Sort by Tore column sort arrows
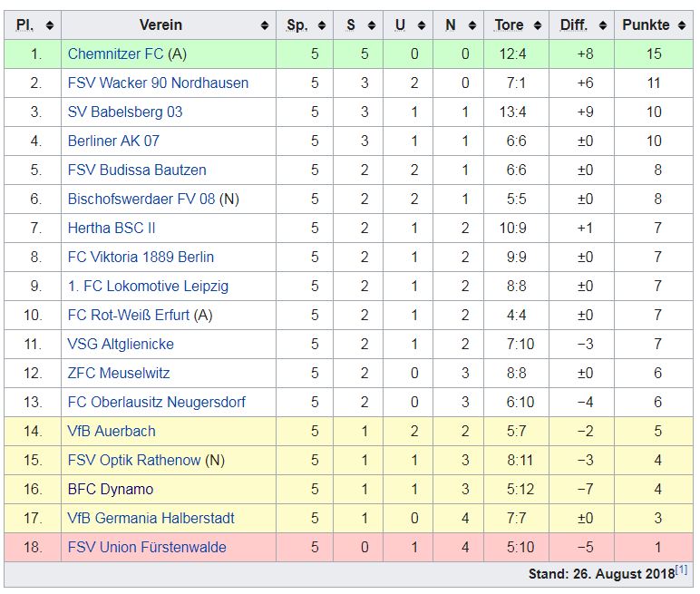Screen dimensions: 700x594 point(538,25)
